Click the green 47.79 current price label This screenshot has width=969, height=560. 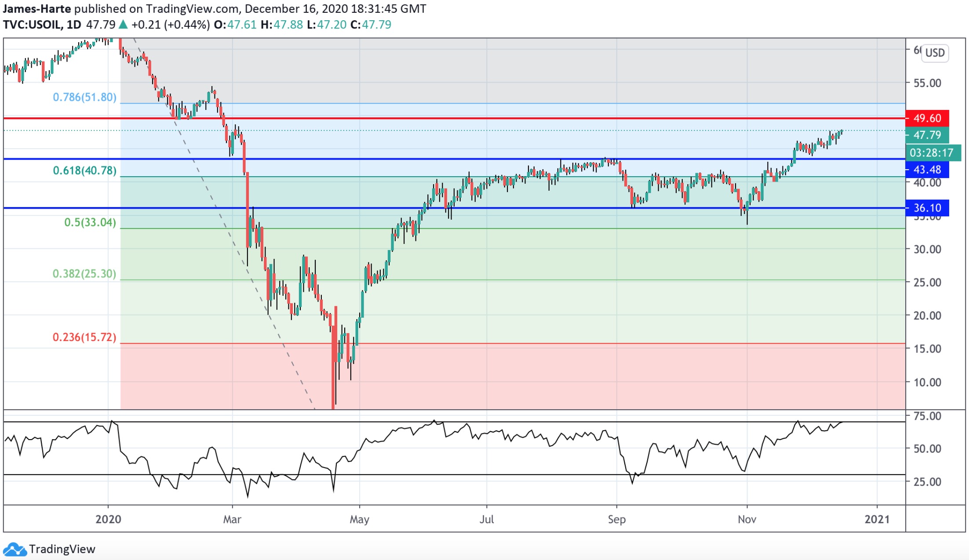pos(927,135)
